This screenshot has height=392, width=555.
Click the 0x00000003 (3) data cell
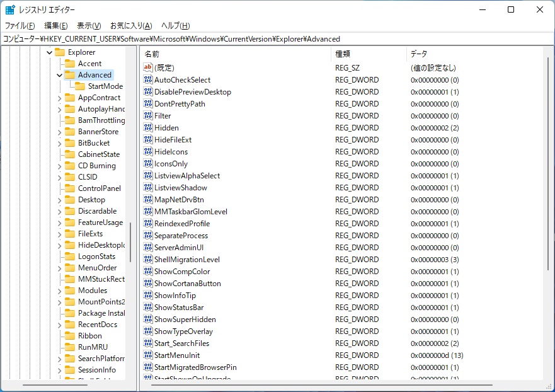[435, 260]
